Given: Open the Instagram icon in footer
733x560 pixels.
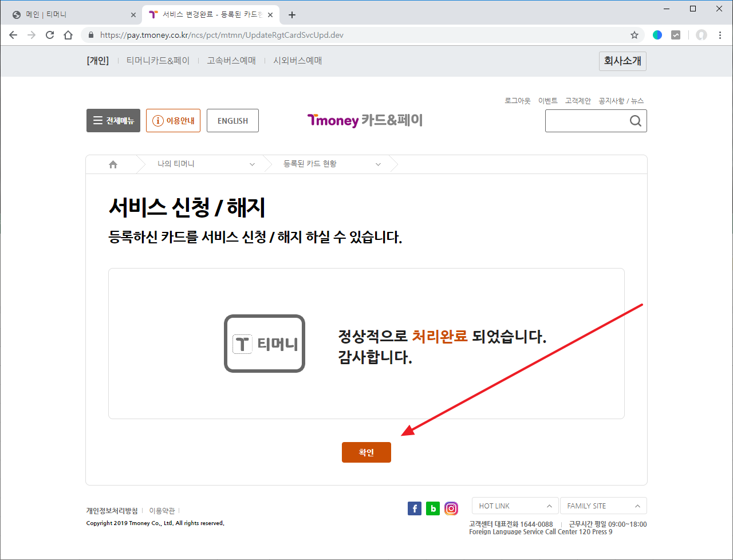Looking at the screenshot, I should (451, 508).
